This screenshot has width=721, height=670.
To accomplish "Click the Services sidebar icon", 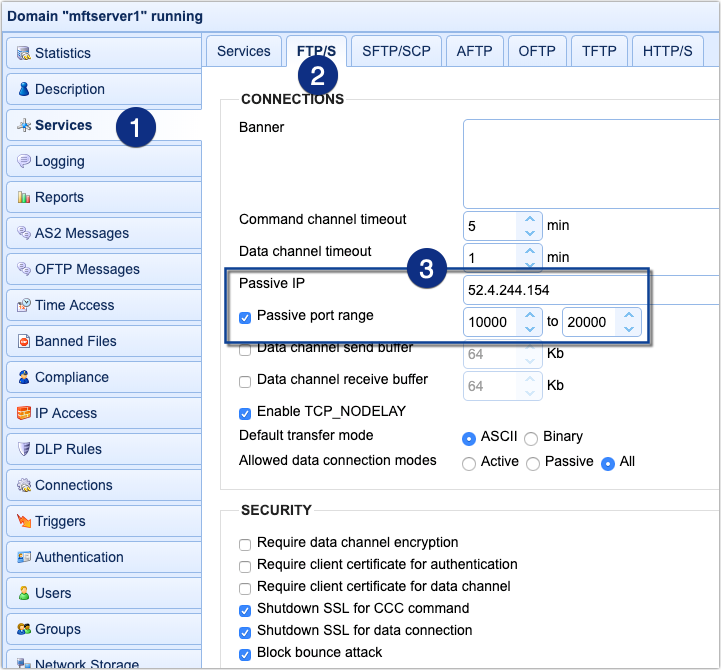I will [24, 125].
